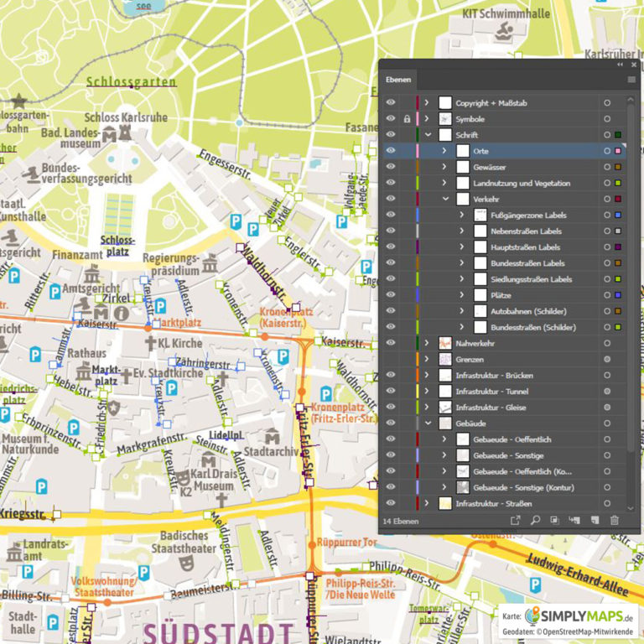
Task: Hide the Gebäude layer
Action: point(391,423)
